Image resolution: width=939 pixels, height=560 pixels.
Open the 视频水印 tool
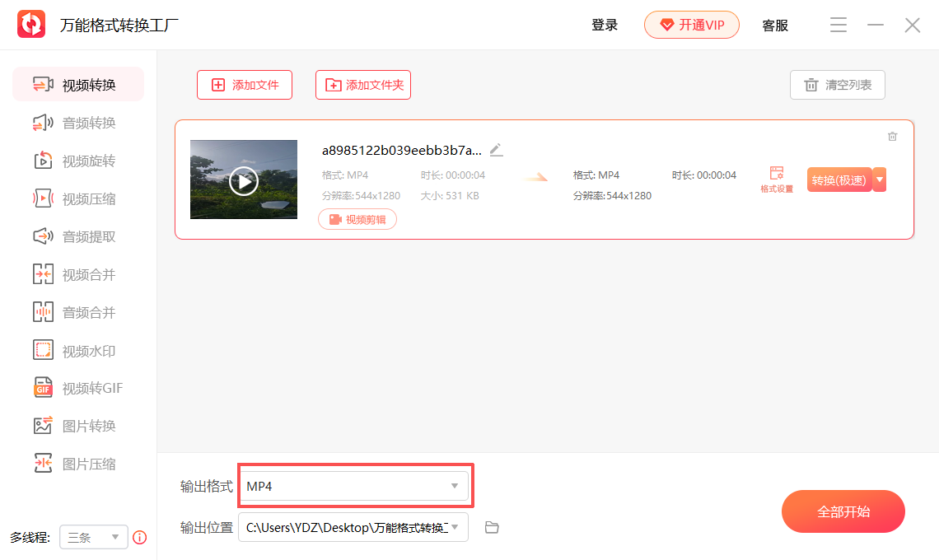pos(78,349)
